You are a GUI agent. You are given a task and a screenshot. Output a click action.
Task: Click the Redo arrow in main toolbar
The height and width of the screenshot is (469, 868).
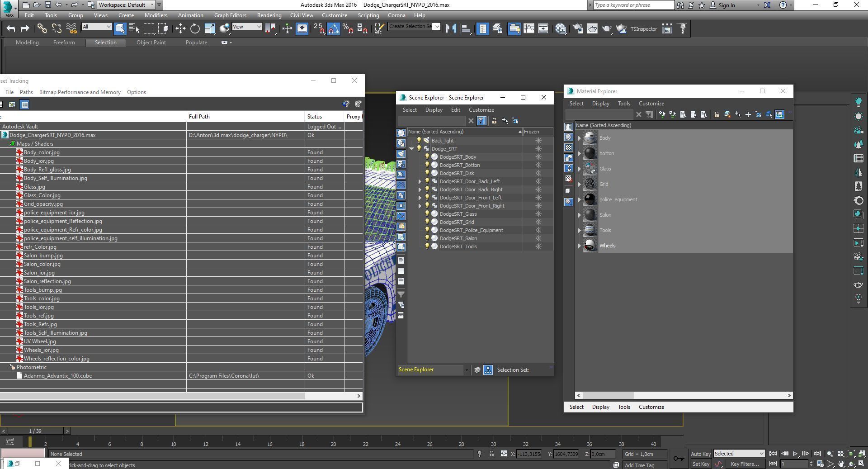tap(25, 28)
